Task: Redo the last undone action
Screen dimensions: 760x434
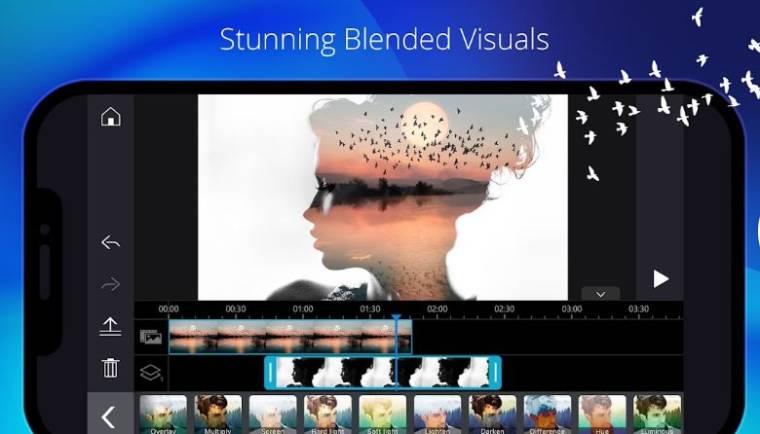Action: coord(110,284)
